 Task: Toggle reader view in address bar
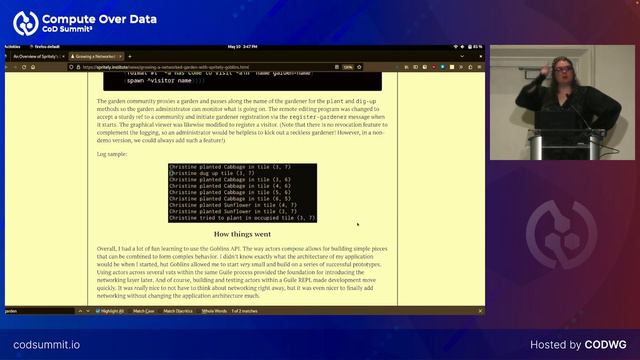pyautogui.click(x=337, y=67)
